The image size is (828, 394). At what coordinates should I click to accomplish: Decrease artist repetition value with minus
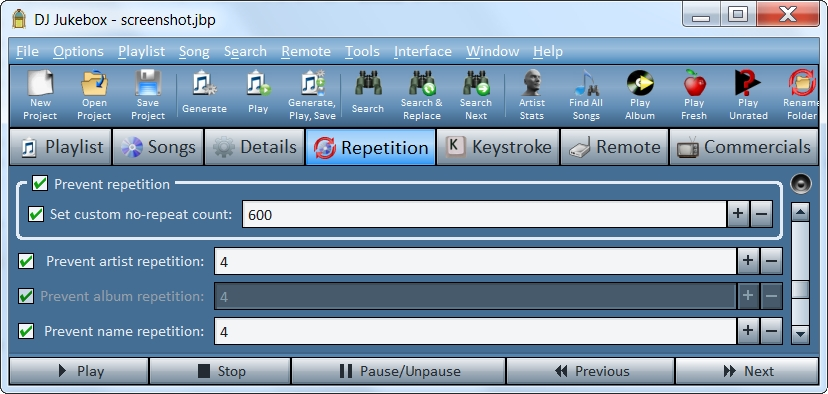tap(771, 261)
